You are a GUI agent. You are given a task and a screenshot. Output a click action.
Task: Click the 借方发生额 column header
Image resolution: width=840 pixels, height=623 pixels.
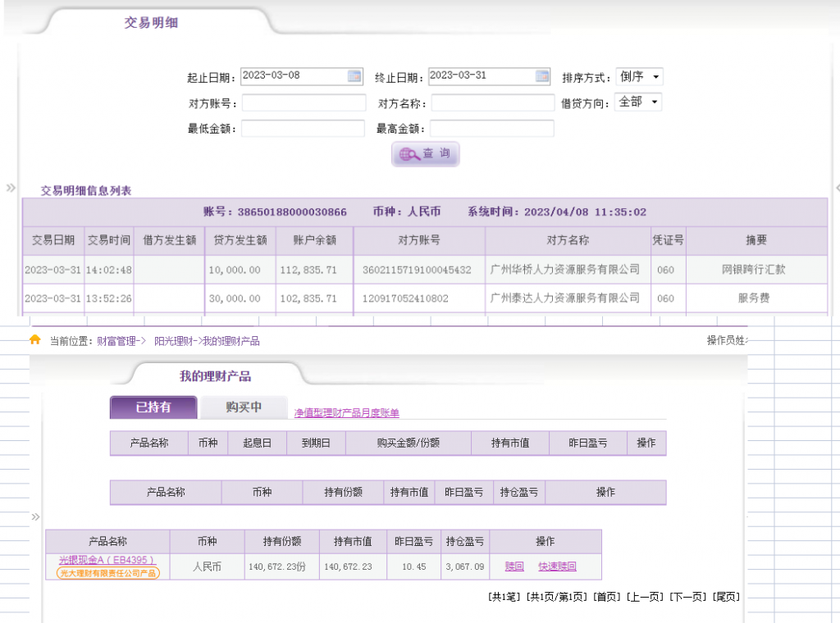coord(169,240)
